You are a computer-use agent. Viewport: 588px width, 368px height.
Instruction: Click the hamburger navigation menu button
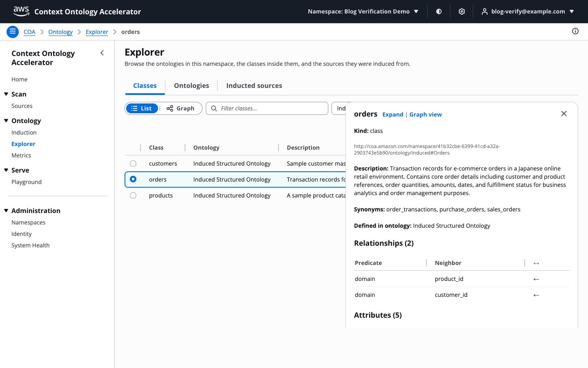[x=13, y=31]
